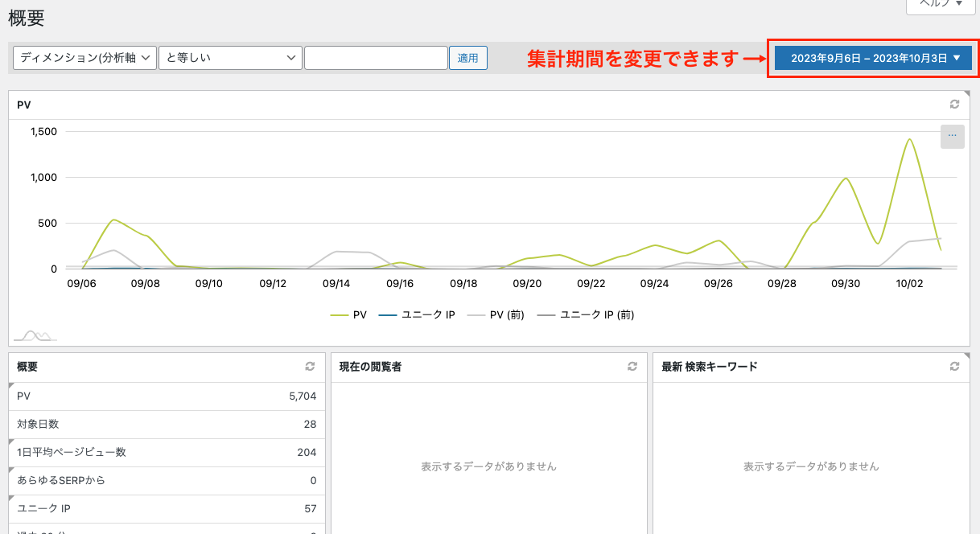Screen dimensions: 980x534
Task: Click the ユニーク IP summary row
Action: (166, 509)
